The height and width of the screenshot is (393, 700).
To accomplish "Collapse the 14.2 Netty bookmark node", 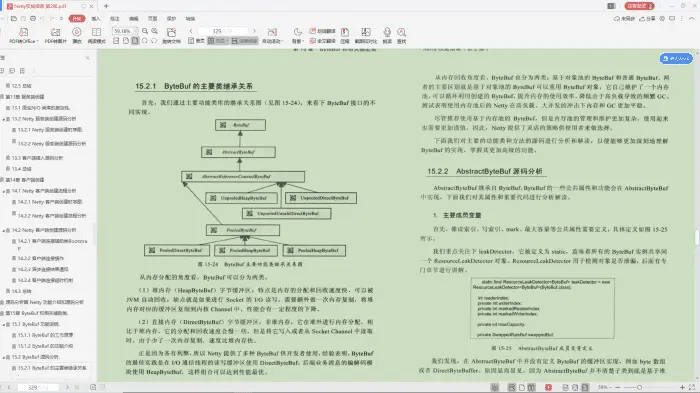I will tap(4, 230).
